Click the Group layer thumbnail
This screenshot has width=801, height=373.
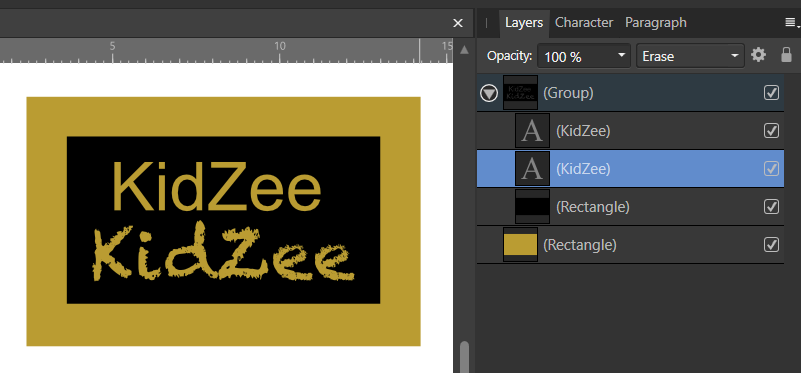[520, 92]
